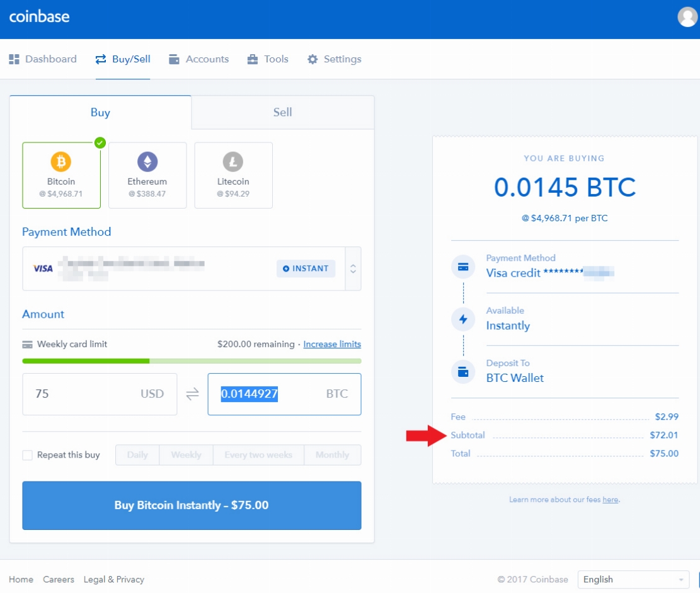
Task: Click the weekly card limit progress bar
Action: tap(192, 361)
